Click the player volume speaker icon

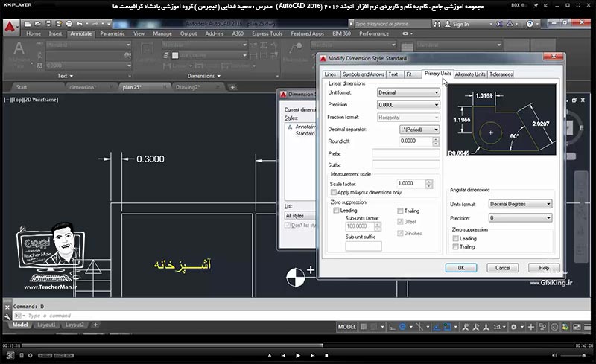pos(554,356)
